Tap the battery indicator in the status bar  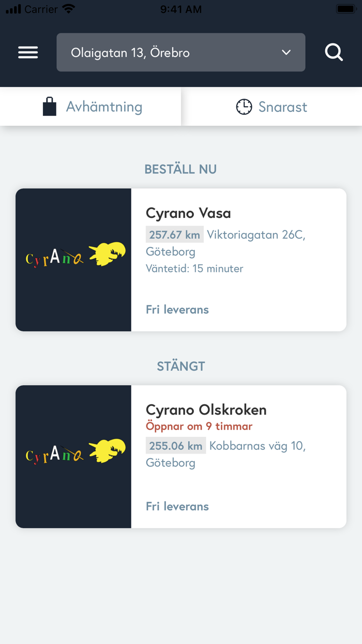345,8
